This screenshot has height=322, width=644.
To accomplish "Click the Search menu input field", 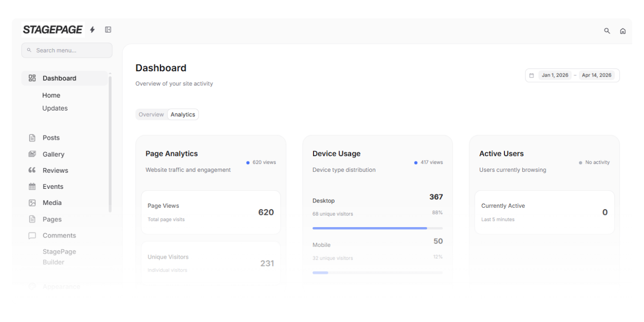I will point(67,51).
